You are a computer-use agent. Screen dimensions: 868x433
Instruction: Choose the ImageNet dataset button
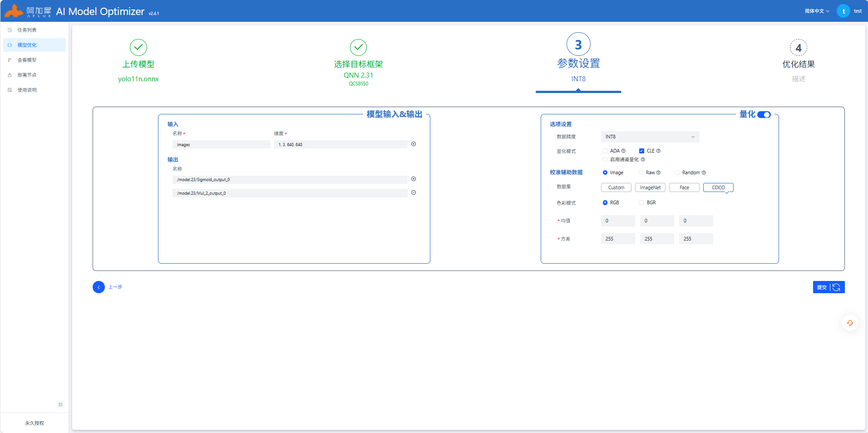pos(650,188)
